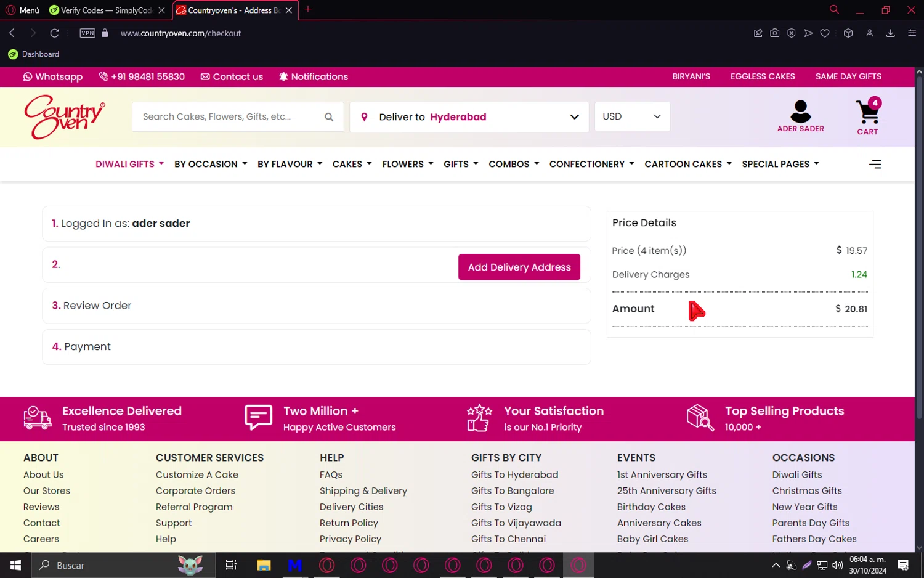This screenshot has width=924, height=578.
Task: Open the browser tab search icon
Action: point(834,9)
